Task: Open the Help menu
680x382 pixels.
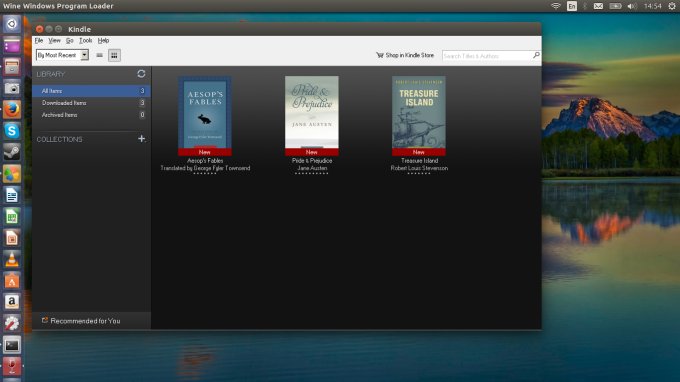Action: (x=103, y=40)
